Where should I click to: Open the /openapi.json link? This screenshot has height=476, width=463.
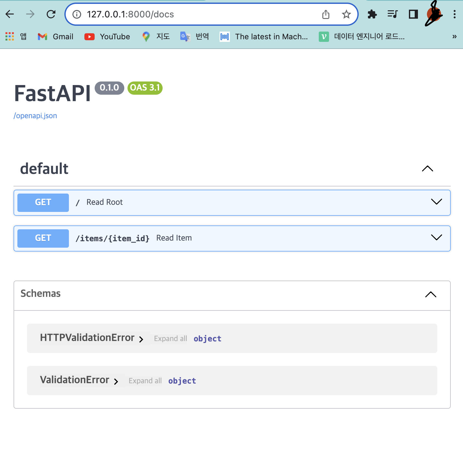(x=35, y=116)
